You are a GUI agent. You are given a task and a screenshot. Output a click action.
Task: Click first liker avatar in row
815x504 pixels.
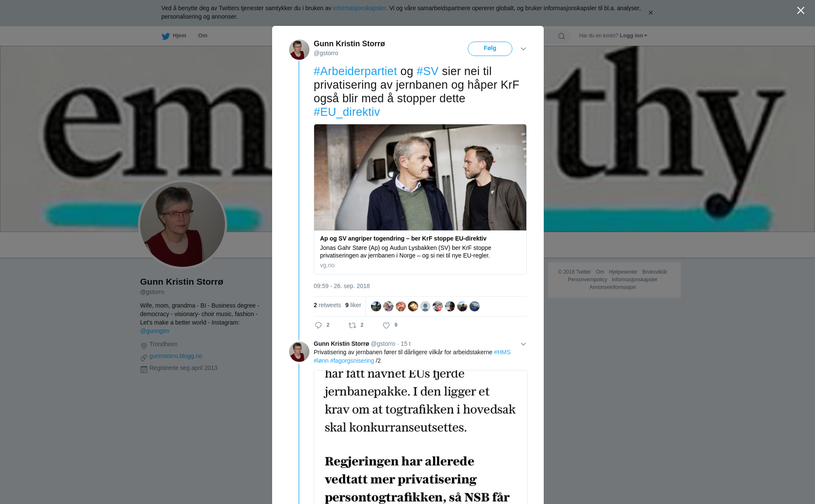(376, 306)
